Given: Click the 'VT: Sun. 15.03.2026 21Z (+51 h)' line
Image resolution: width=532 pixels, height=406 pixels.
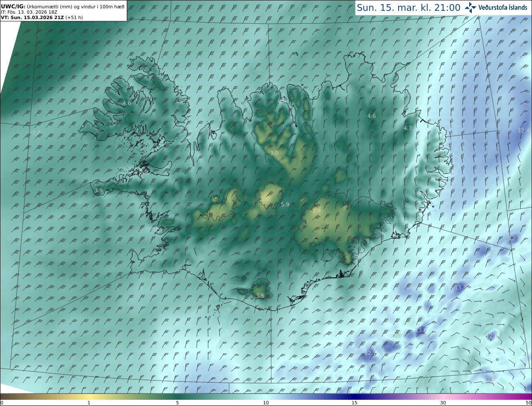Looking at the screenshot, I should point(42,17).
